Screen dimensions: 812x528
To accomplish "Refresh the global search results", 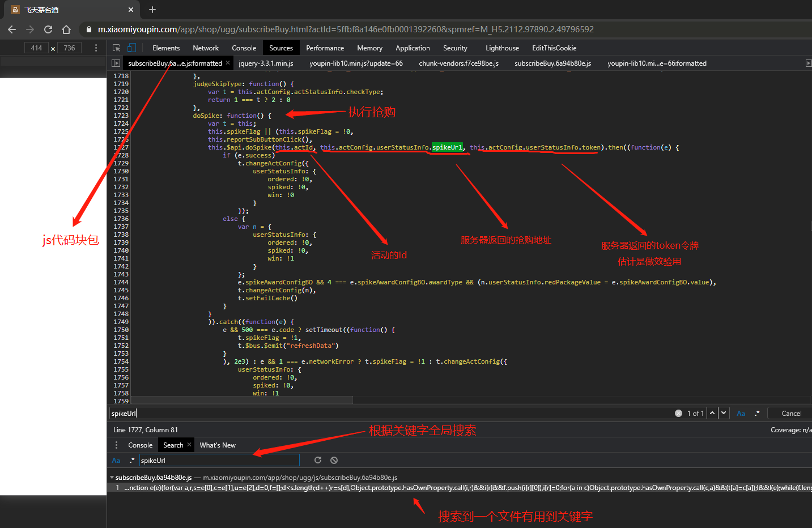I will 318,460.
